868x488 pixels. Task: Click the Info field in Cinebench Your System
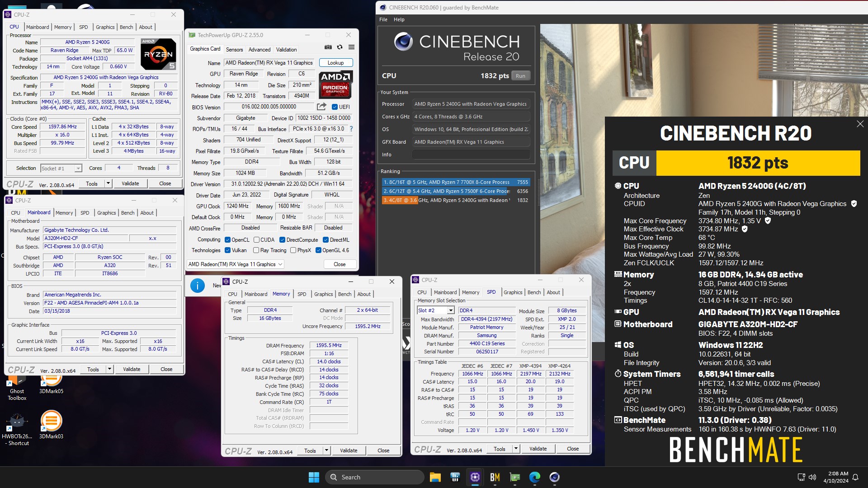[x=471, y=155]
